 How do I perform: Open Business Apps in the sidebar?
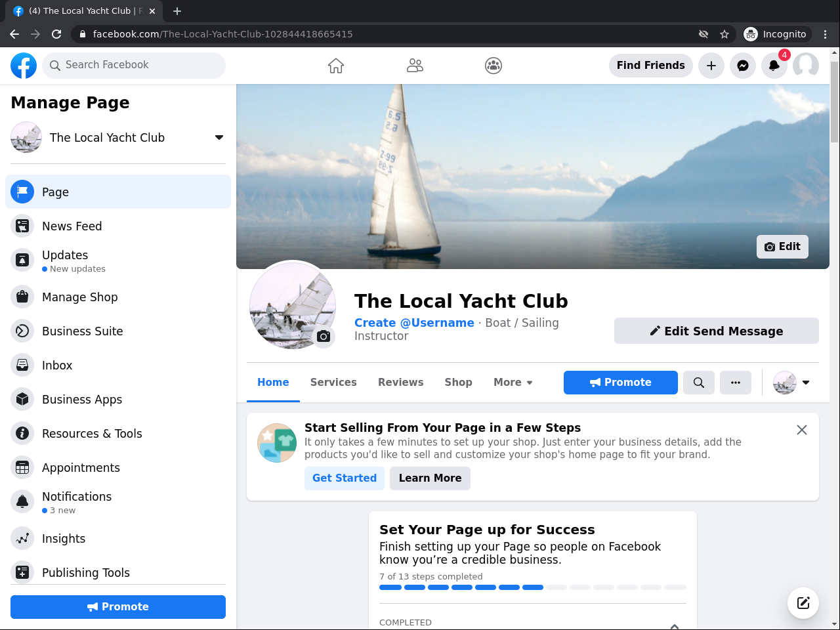pyautogui.click(x=118, y=399)
